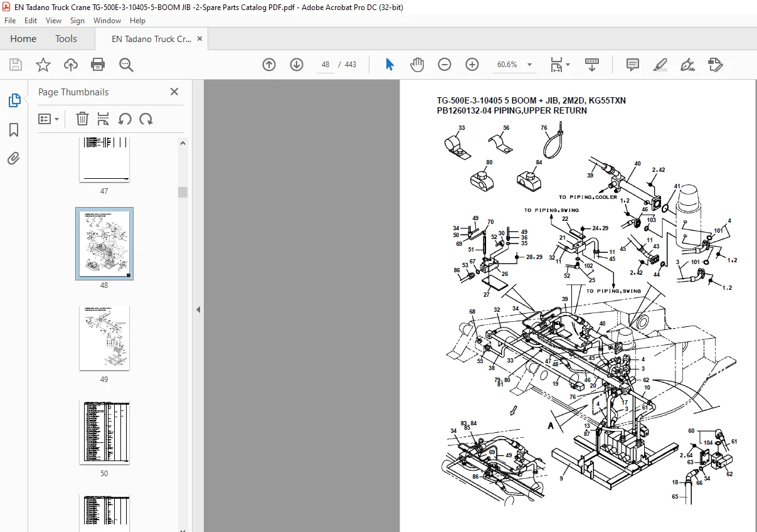Click the 'PB1260132-04 PIPING,UPPER RETURN' heading
757x532 pixels.
pos(512,111)
